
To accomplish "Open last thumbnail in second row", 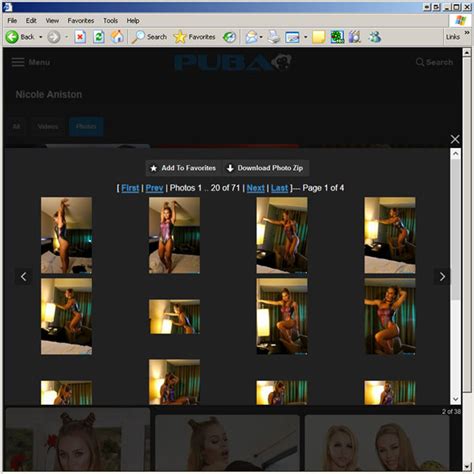I will point(390,317).
